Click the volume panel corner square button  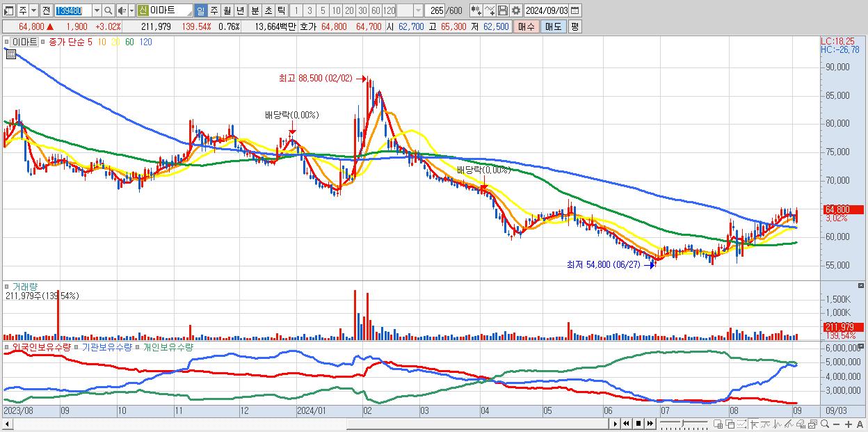(861, 285)
